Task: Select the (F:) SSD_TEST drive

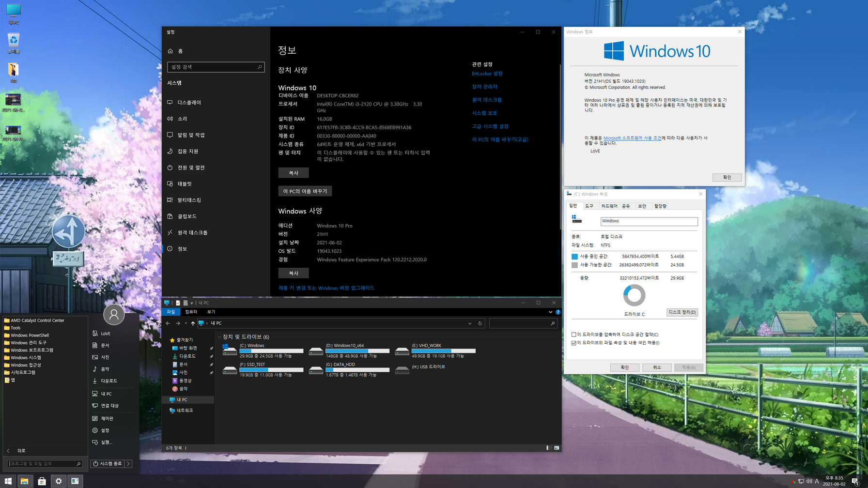Action: coord(263,370)
